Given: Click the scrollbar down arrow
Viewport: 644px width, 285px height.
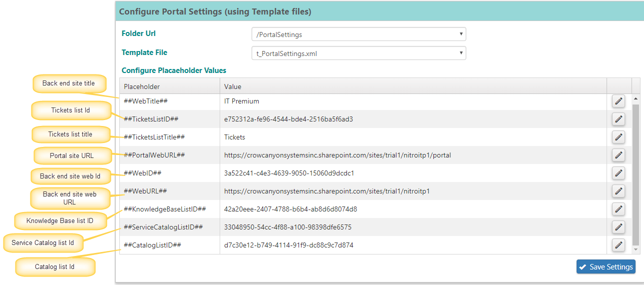Looking at the screenshot, I should pyautogui.click(x=636, y=249).
